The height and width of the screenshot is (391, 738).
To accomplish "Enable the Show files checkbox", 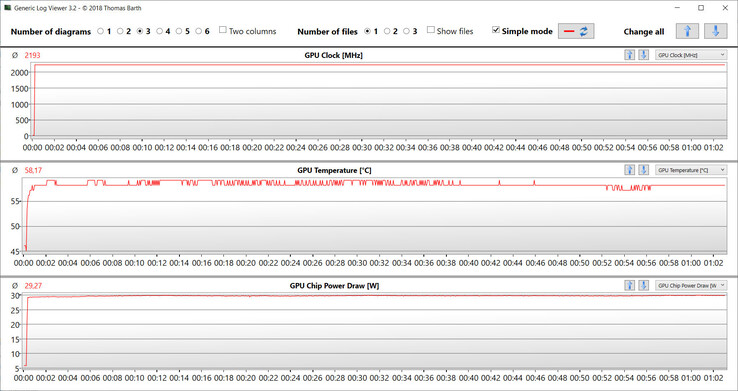I will [x=431, y=30].
